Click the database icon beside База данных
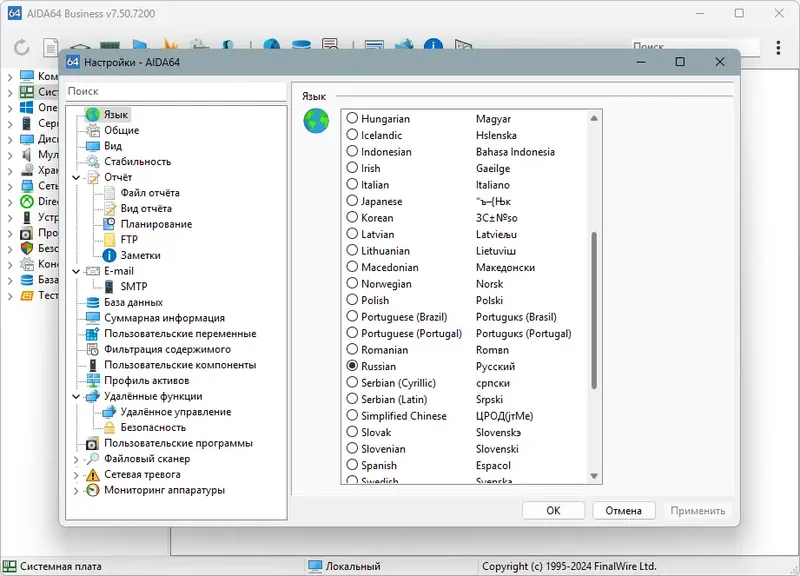This screenshot has width=800, height=576. click(92, 302)
